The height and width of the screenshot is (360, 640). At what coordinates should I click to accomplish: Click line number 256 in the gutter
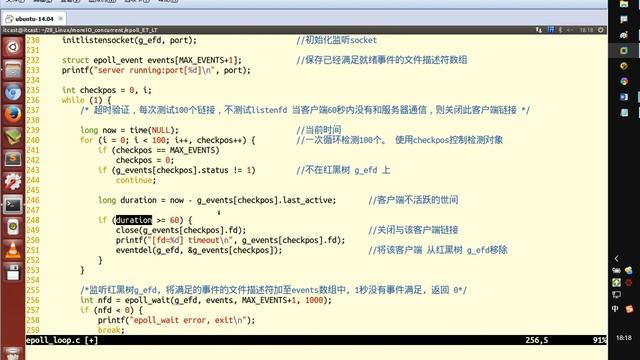(33, 300)
